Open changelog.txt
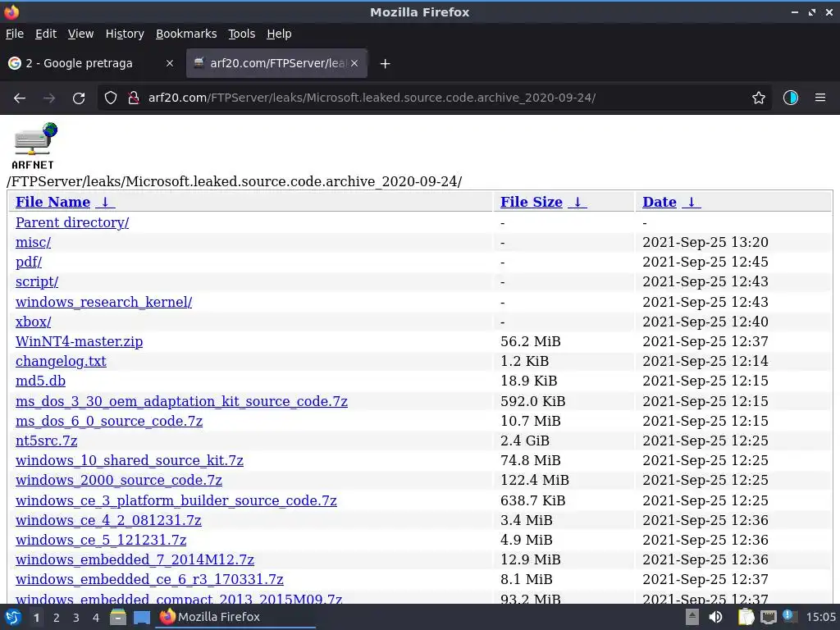The height and width of the screenshot is (630, 840). [x=61, y=362]
